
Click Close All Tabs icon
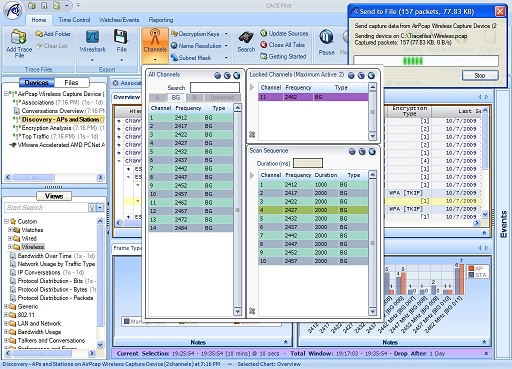(x=263, y=45)
